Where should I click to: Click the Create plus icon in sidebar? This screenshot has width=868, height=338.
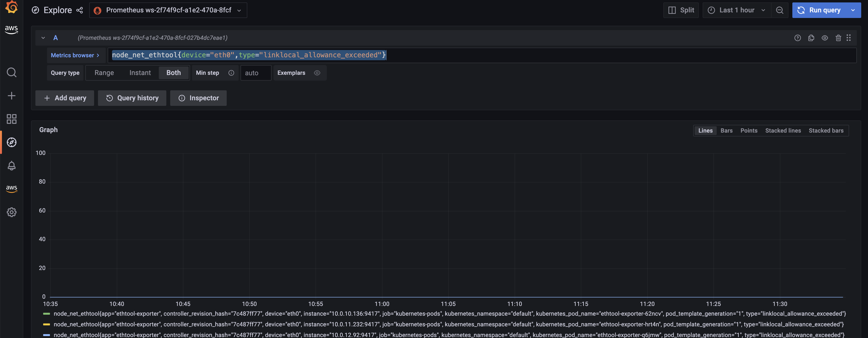coord(11,96)
